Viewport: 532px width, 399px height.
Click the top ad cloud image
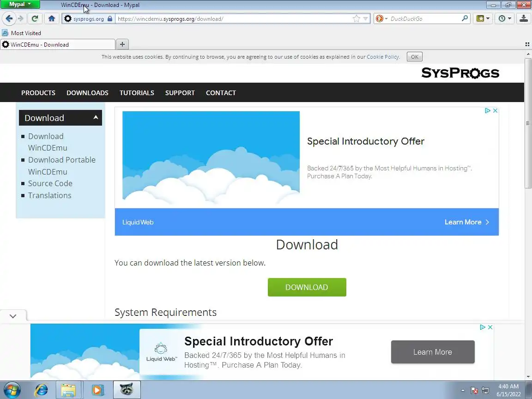[211, 157]
